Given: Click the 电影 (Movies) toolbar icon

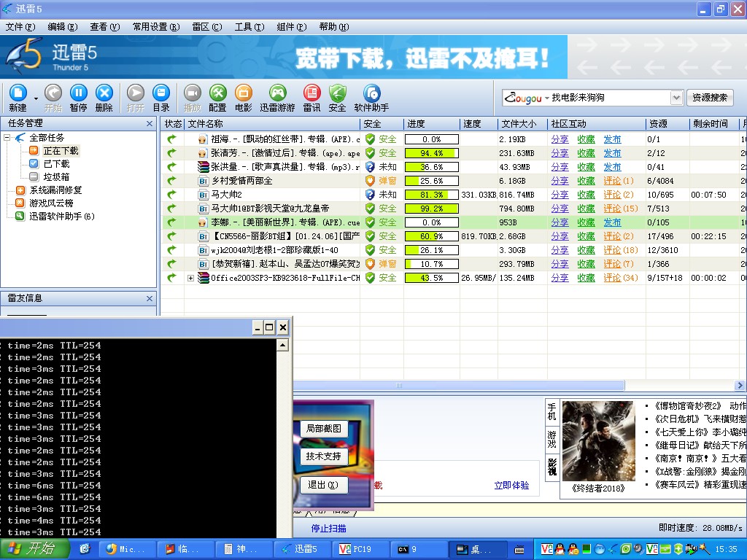Looking at the screenshot, I should click(244, 93).
